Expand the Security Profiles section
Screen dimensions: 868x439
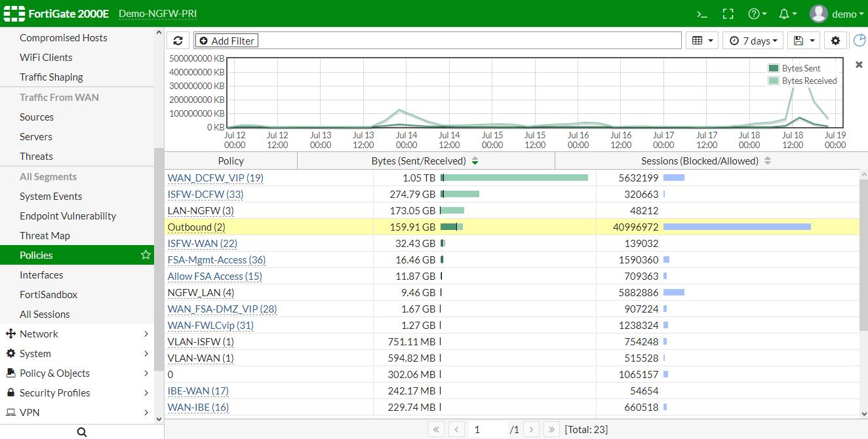coord(77,392)
